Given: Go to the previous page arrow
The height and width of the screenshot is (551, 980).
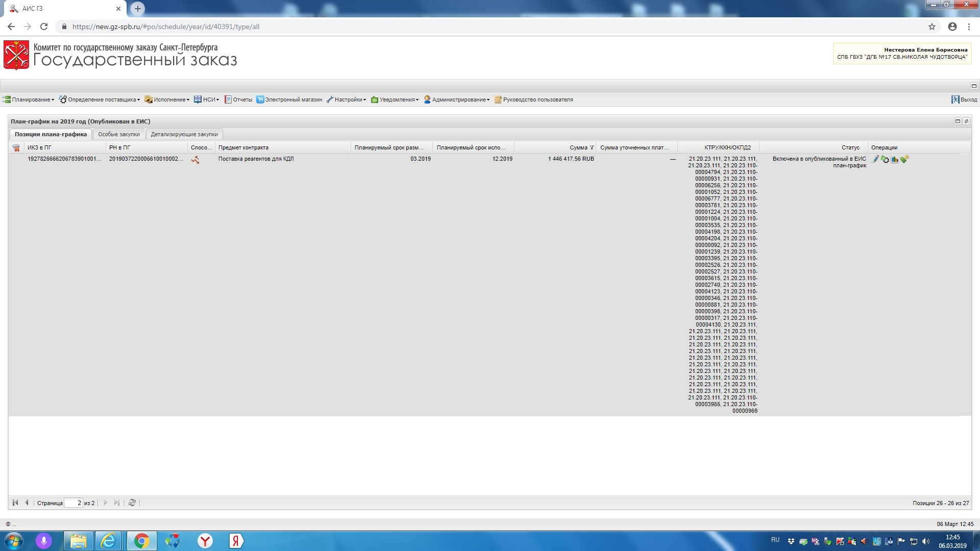Looking at the screenshot, I should [27, 503].
